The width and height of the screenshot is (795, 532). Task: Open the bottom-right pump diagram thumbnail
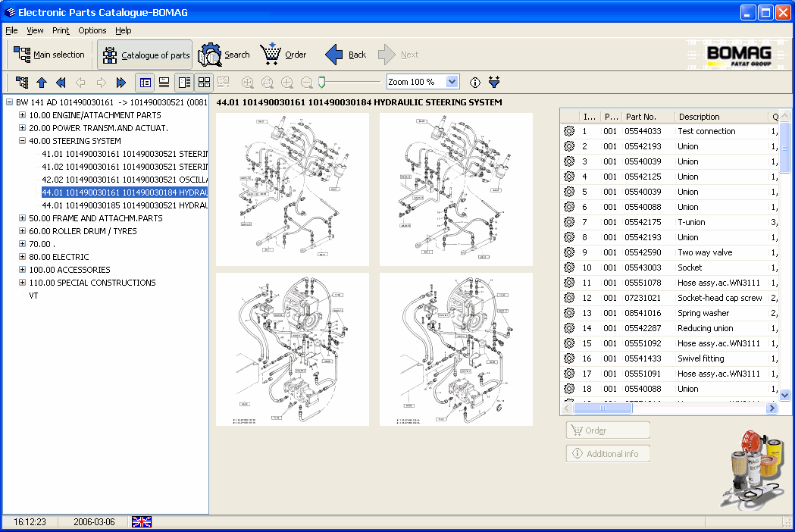point(455,349)
